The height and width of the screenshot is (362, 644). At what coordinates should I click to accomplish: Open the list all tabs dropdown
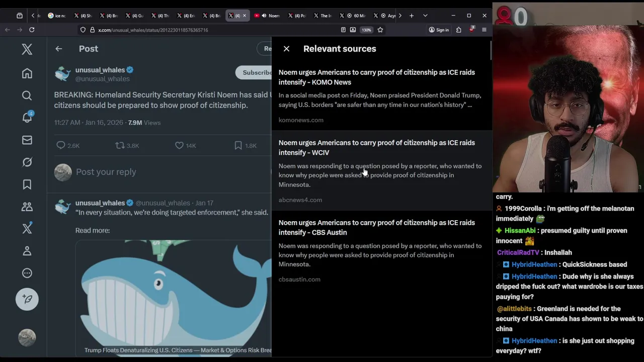pos(425,16)
